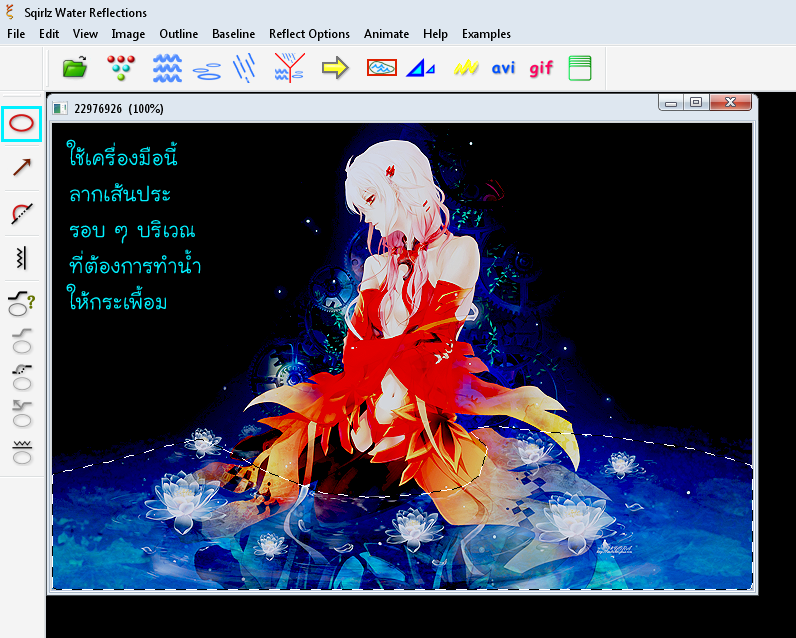Click the 22976926 image window icon

[60, 108]
